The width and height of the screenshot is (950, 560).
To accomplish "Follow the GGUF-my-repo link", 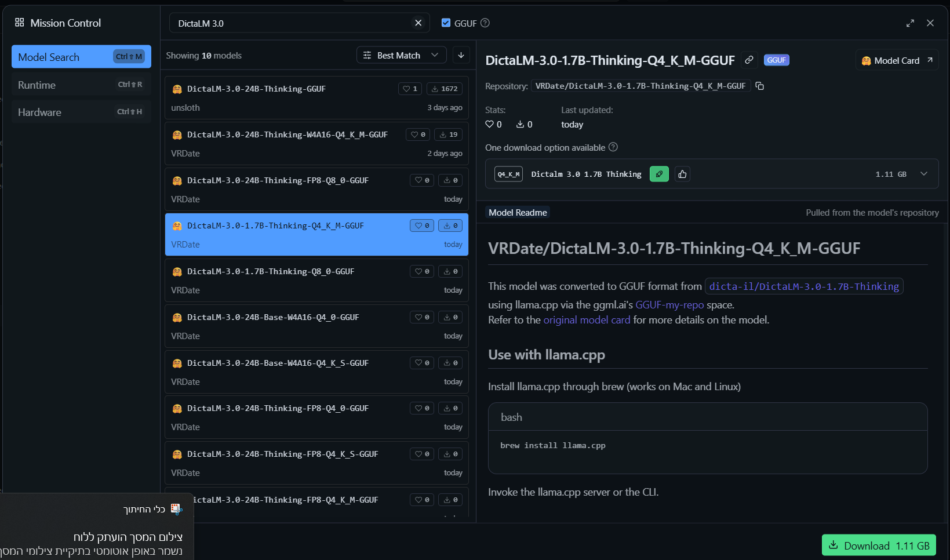I will coord(669,305).
